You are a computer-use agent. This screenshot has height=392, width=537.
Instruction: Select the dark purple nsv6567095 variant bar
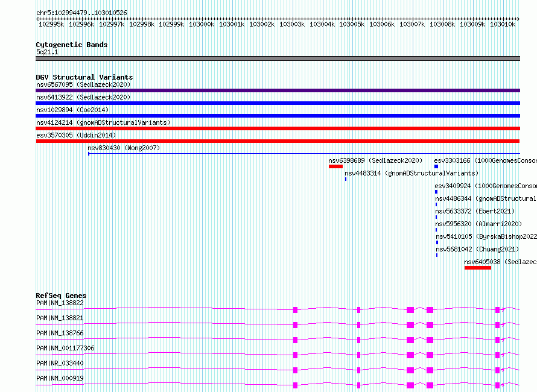tap(278, 90)
